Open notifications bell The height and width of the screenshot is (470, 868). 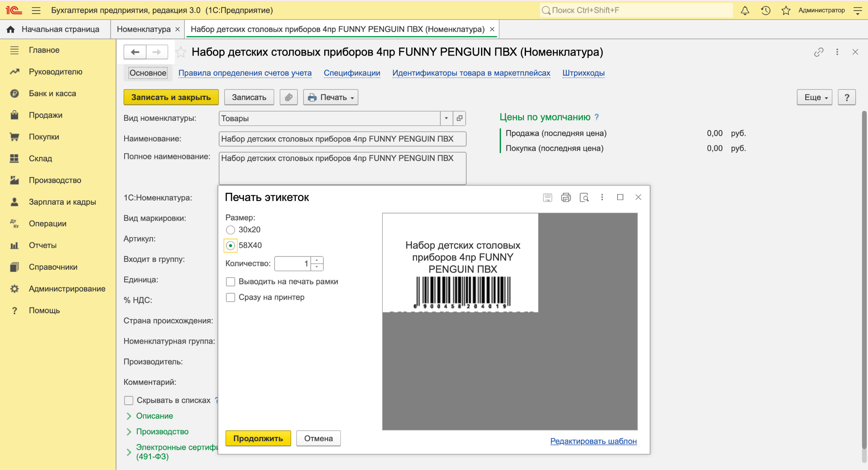pyautogui.click(x=745, y=10)
